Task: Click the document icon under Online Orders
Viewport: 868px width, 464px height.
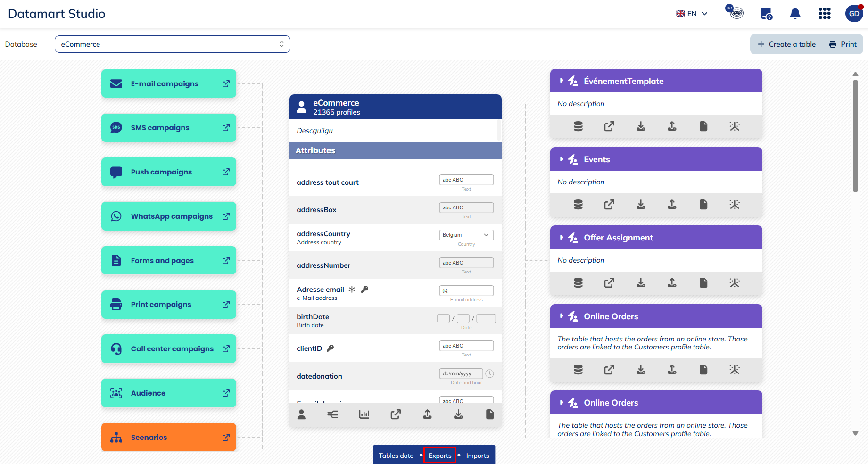Action: [x=703, y=370]
